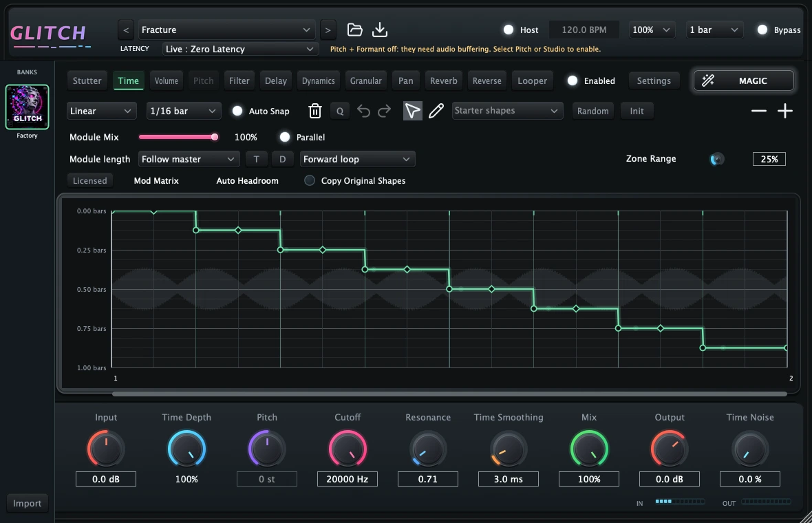812x523 pixels.
Task: Open Latency mode dropdown
Action: [x=239, y=49]
